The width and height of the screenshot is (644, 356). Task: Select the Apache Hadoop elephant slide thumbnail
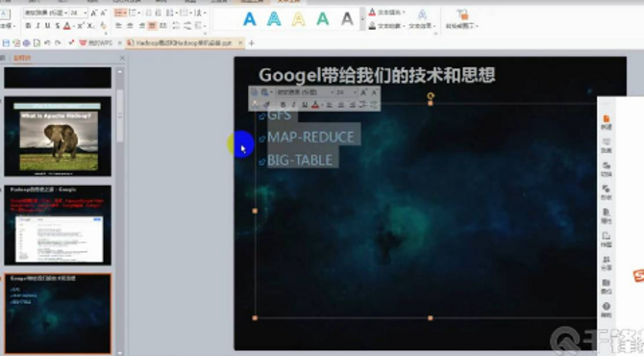(x=58, y=136)
